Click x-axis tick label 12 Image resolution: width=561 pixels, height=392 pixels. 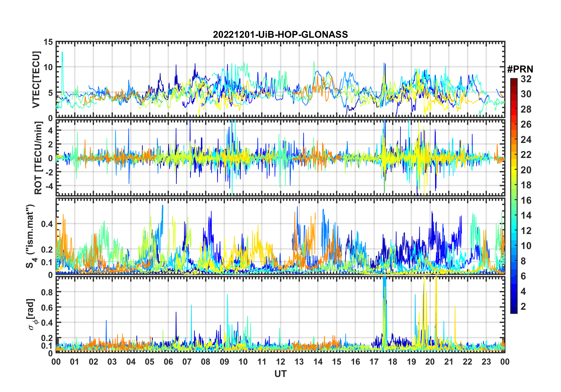[280, 362]
